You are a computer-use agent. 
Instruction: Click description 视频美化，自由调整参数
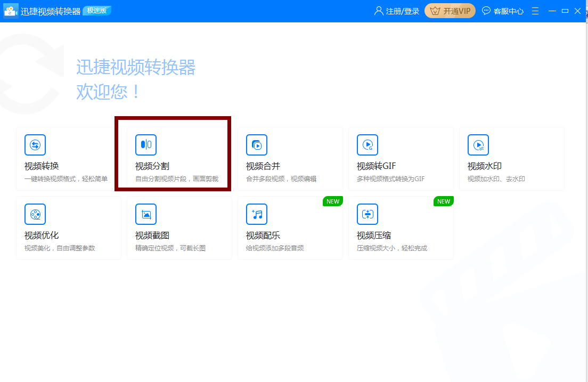60,248
